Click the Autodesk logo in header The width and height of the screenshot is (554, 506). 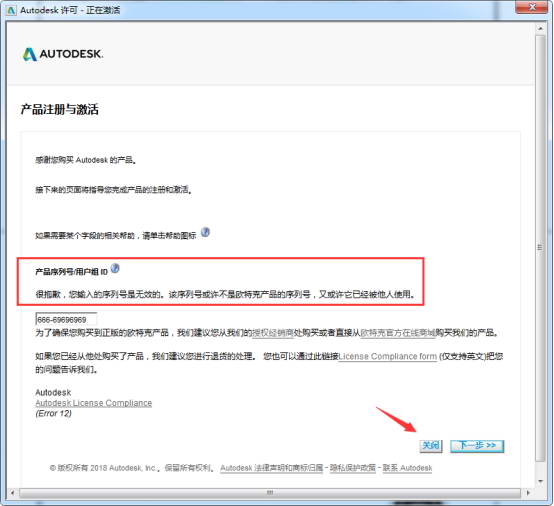click(x=63, y=54)
